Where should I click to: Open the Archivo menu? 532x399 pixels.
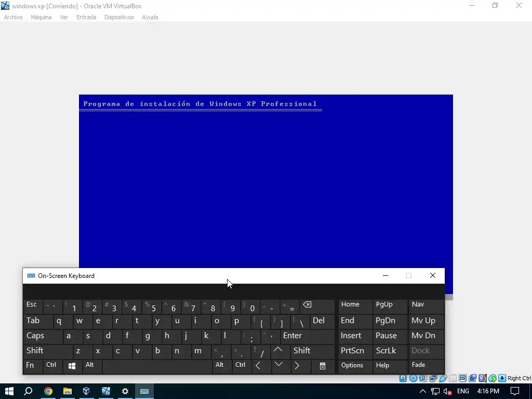coord(13,17)
